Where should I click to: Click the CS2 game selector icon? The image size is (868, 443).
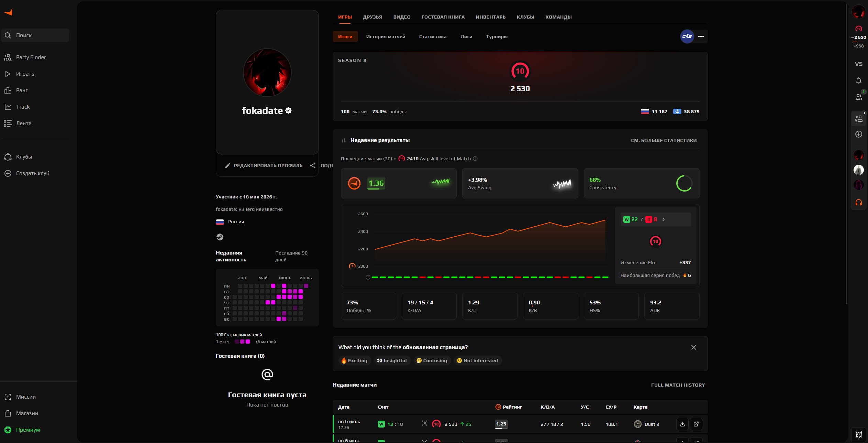[687, 36]
